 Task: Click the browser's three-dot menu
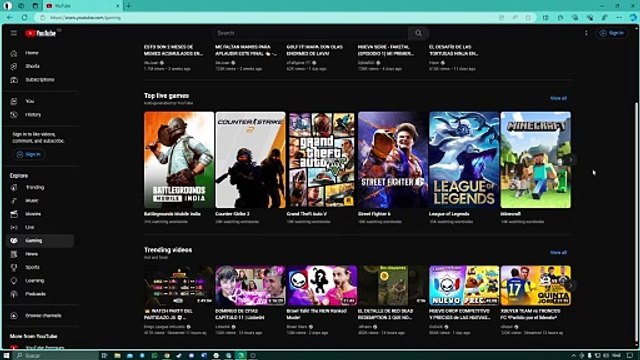[620, 18]
